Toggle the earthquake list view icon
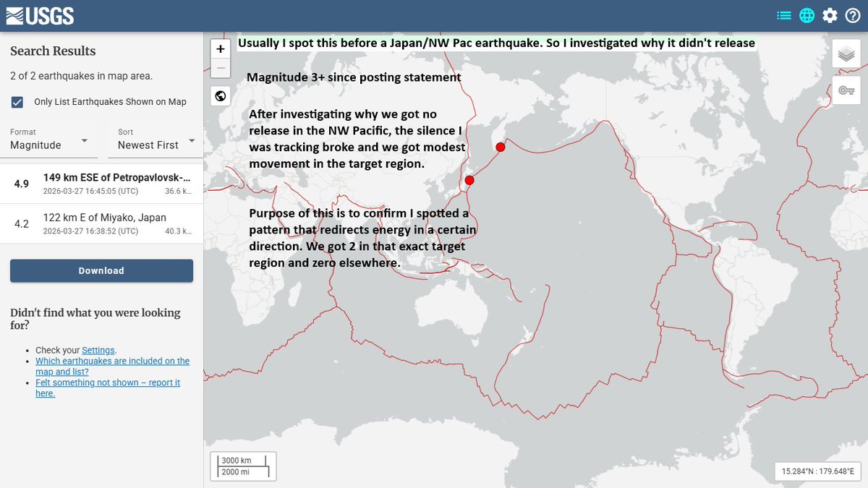 coord(783,14)
